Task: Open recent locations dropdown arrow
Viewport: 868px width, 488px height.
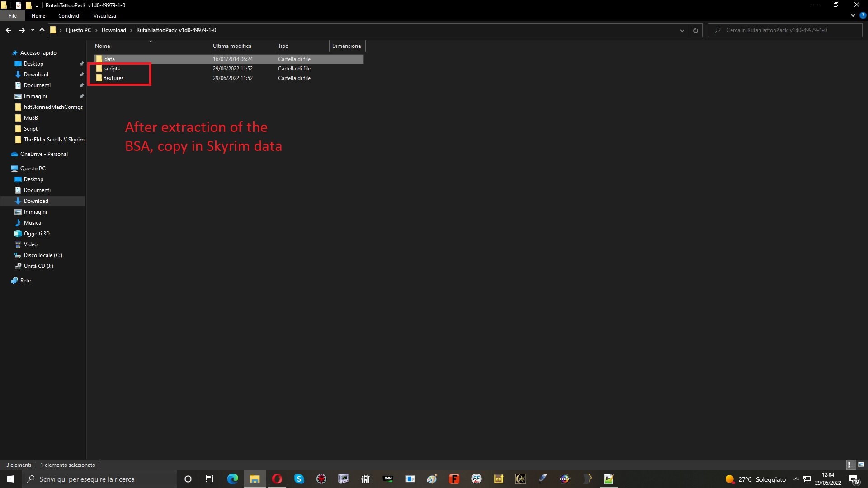Action: click(x=33, y=30)
